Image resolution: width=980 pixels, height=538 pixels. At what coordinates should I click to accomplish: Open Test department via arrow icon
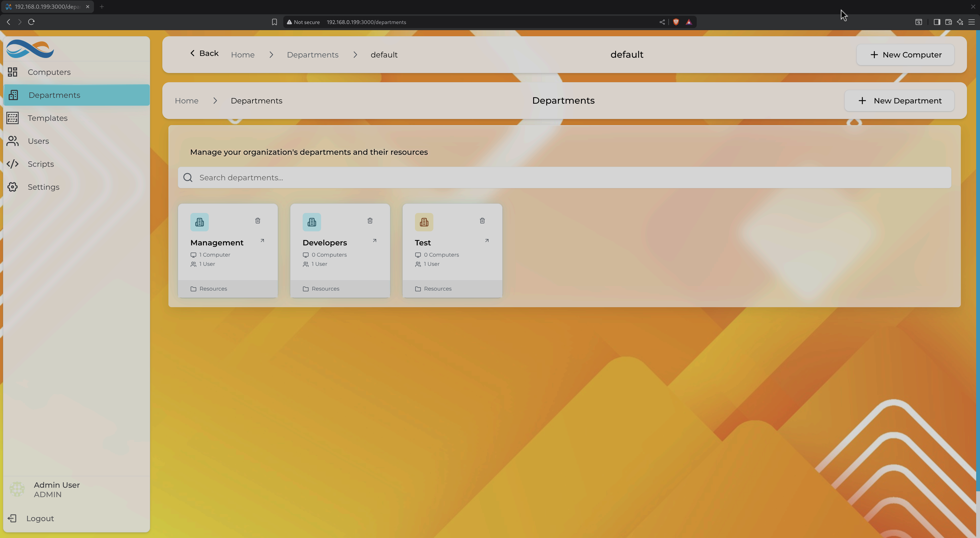coord(487,241)
